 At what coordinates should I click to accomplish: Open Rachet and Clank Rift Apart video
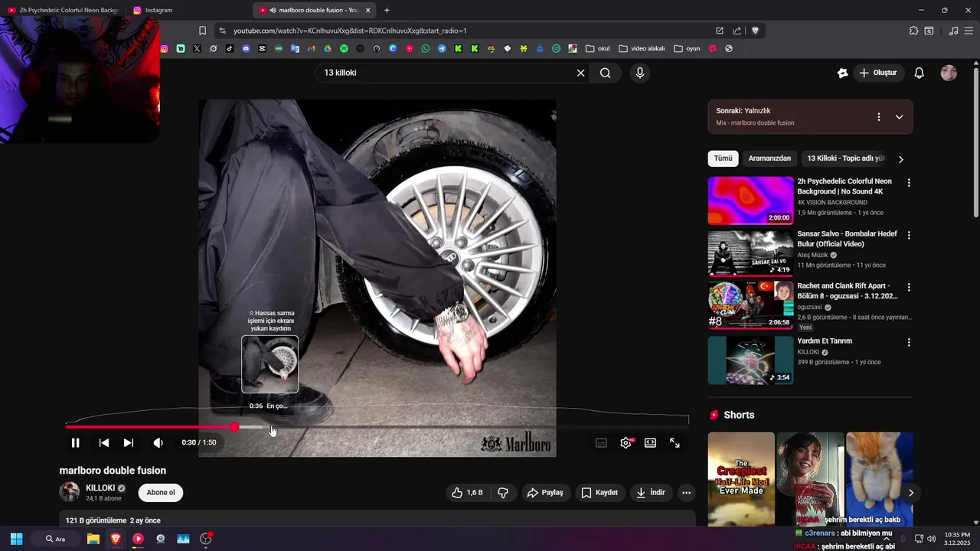click(x=751, y=305)
